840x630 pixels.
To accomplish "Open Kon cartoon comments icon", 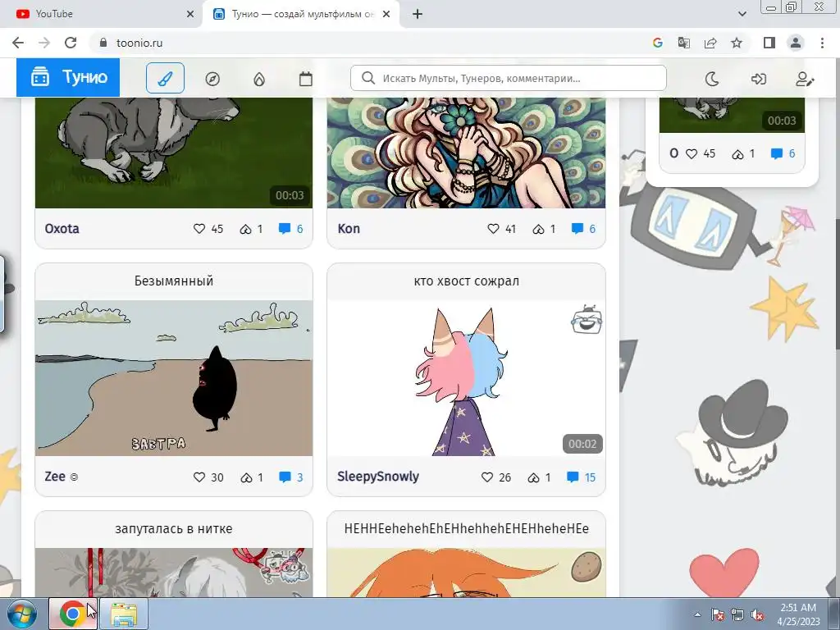I will [577, 229].
